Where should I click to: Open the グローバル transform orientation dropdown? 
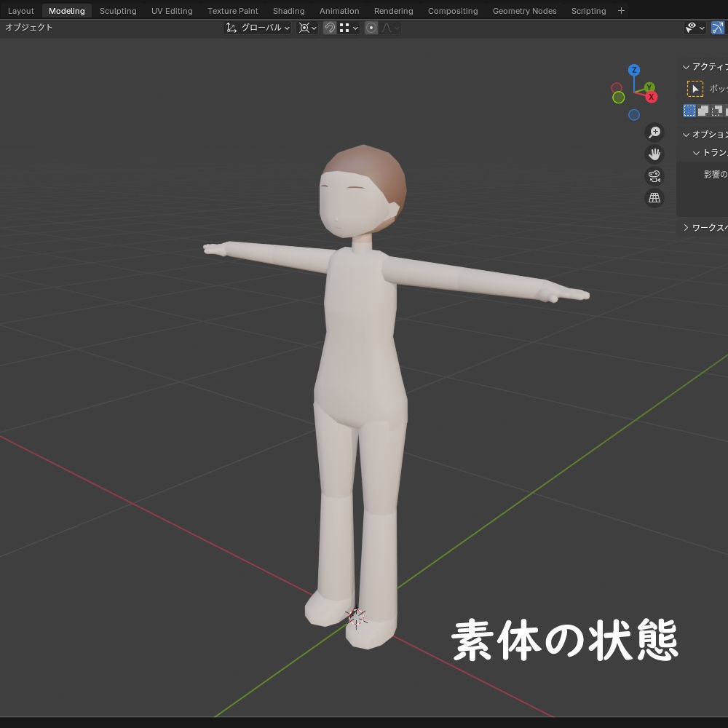click(258, 28)
